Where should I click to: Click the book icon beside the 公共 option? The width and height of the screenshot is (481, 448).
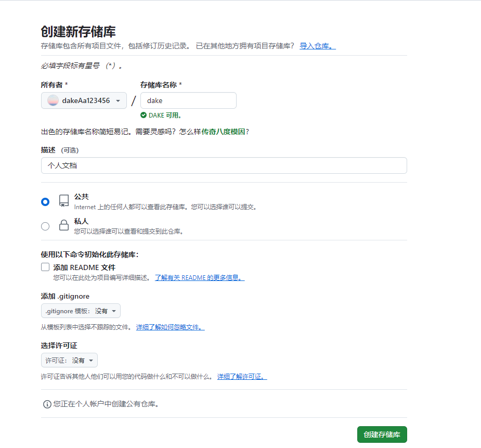pos(63,201)
